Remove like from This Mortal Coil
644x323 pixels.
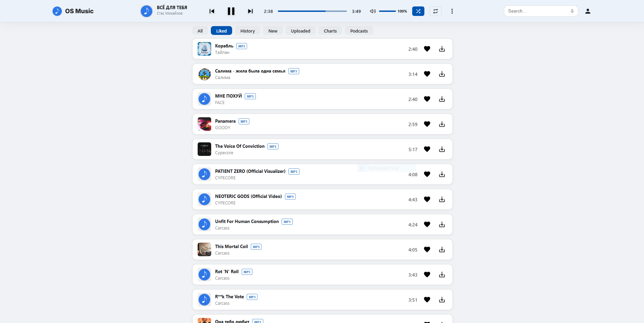(427, 249)
